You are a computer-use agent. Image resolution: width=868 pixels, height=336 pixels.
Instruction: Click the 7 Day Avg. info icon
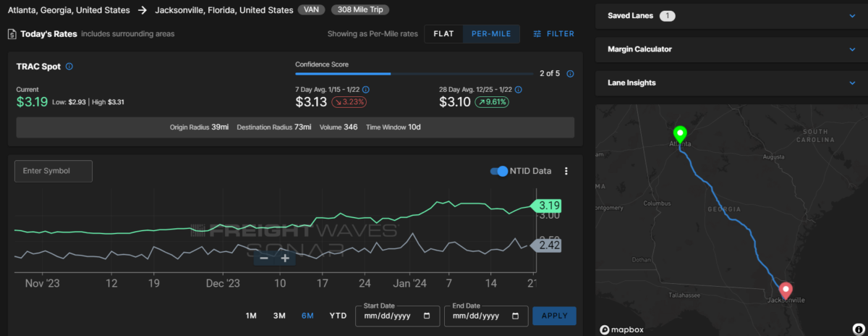(365, 90)
